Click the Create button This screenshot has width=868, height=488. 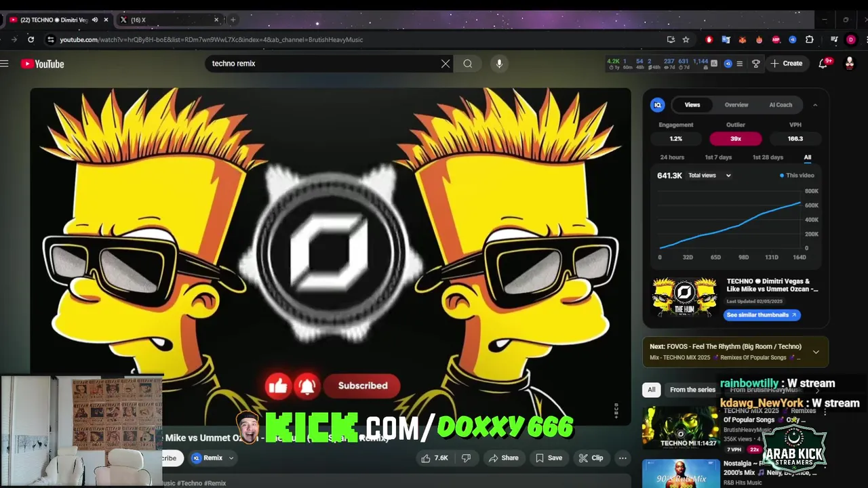(x=787, y=64)
